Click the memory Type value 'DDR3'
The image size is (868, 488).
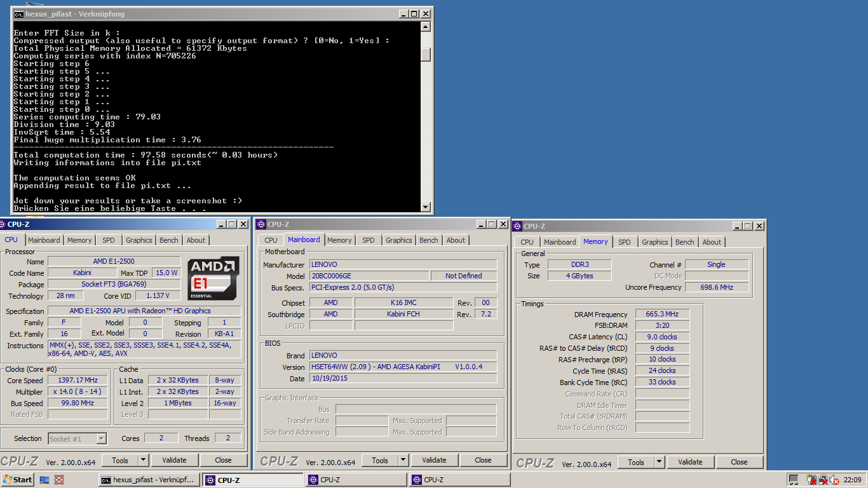click(x=579, y=264)
